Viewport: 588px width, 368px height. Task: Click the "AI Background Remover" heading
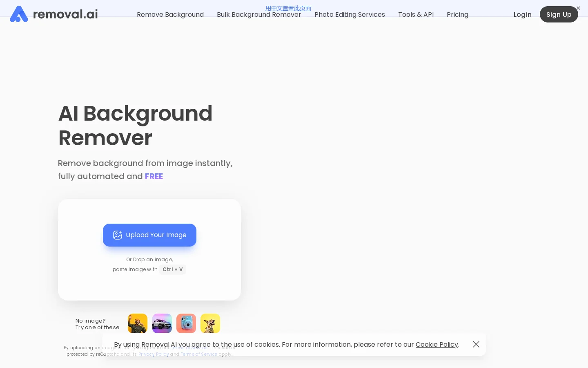click(136, 125)
